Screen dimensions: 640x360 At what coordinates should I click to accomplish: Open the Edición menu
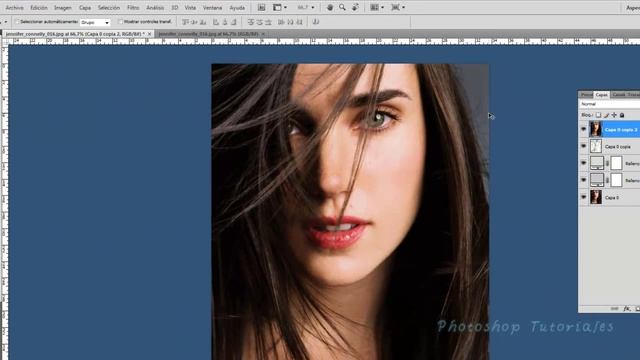coord(39,8)
